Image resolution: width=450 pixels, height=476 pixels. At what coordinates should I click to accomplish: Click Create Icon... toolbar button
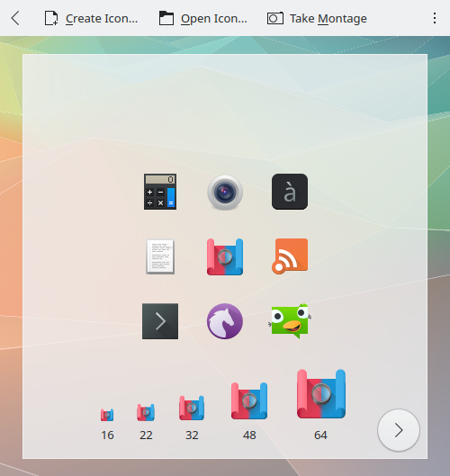91,18
